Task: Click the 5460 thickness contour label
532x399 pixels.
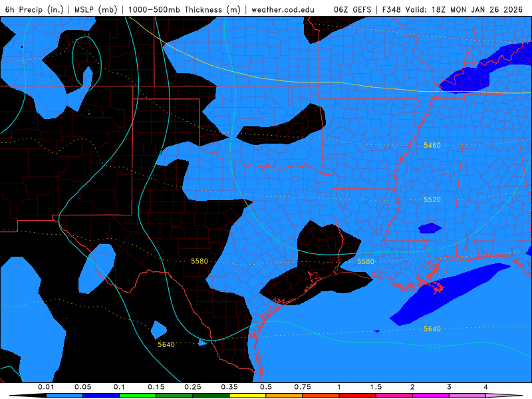Action: pyautogui.click(x=432, y=145)
